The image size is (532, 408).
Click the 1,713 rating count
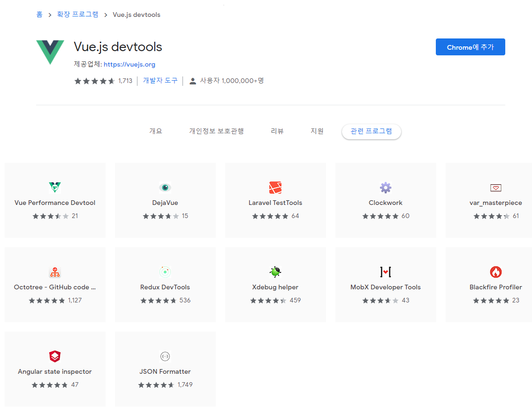(x=125, y=81)
